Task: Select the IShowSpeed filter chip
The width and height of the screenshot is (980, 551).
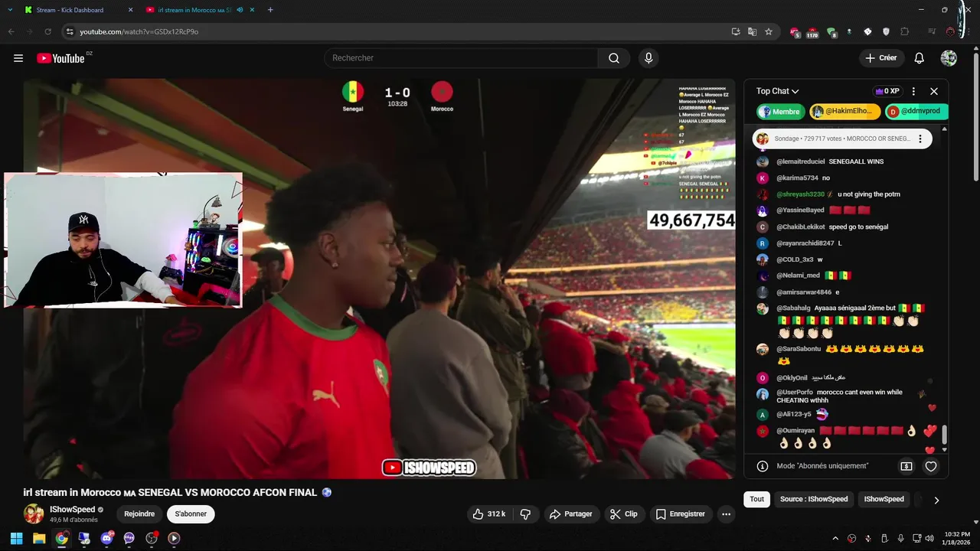Action: point(884,499)
